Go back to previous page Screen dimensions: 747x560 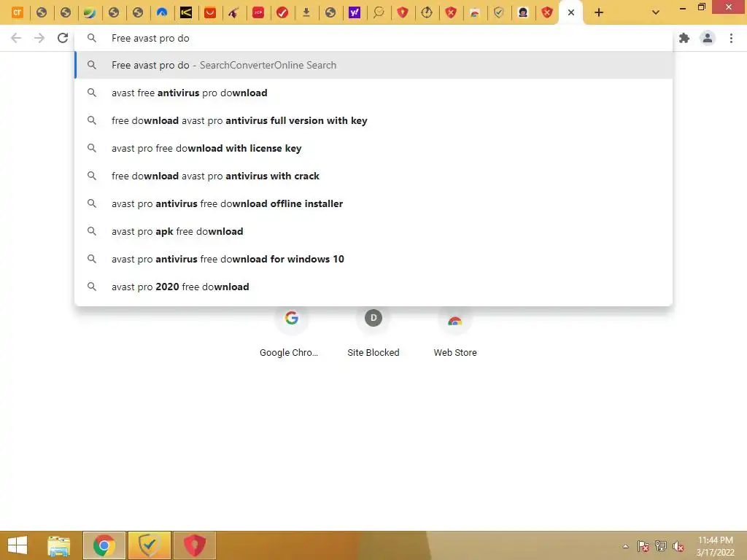16,38
